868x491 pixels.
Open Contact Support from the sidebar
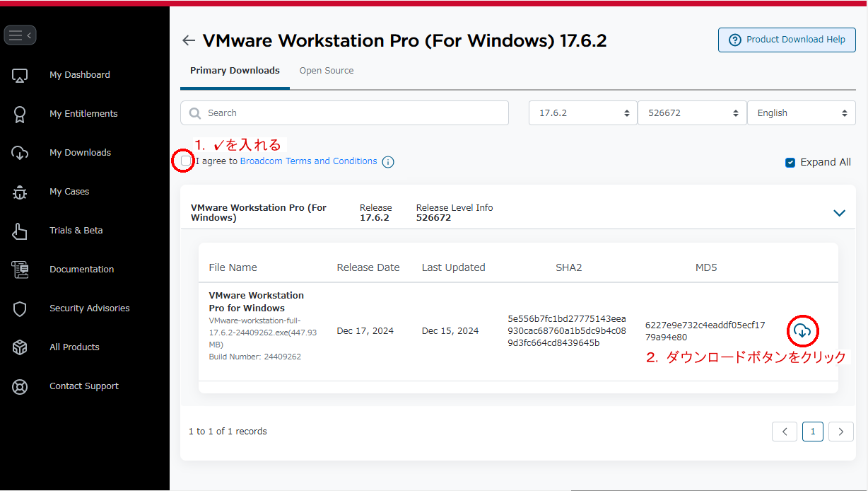(x=84, y=386)
